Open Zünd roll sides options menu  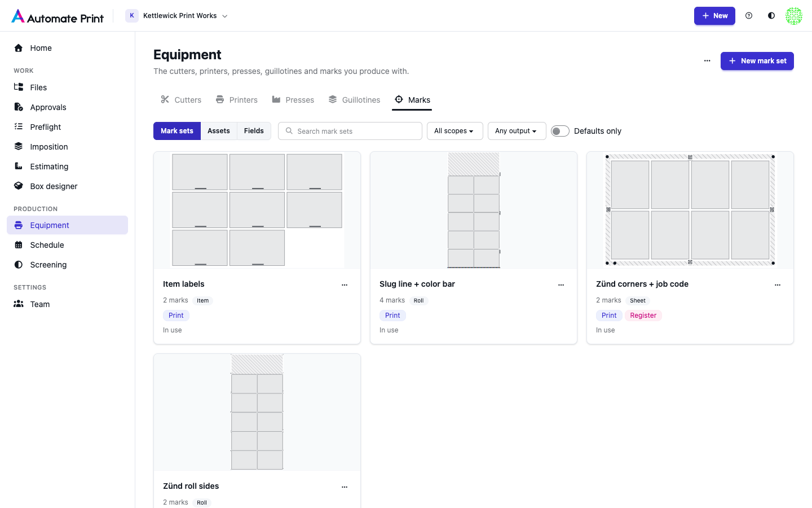345,487
